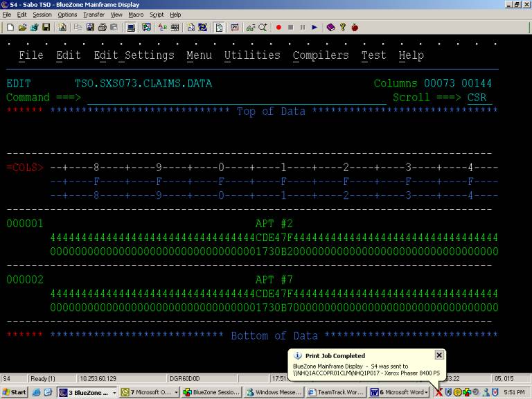Click the gray stop macro button
The image size is (532, 399).
click(291, 28)
